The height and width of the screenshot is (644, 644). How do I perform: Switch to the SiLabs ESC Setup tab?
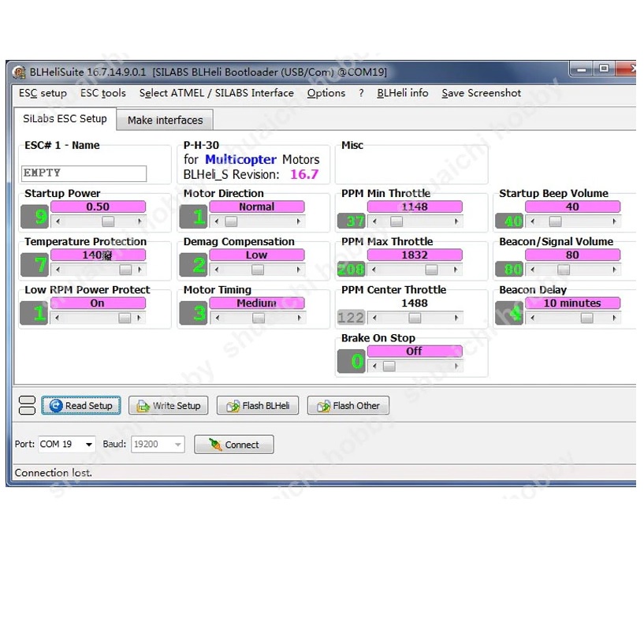[x=65, y=119]
